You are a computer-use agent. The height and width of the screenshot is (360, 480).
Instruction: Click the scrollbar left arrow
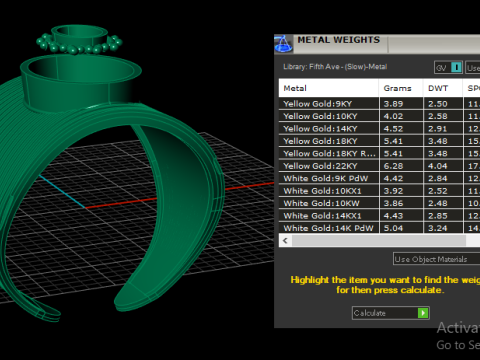[x=285, y=241]
